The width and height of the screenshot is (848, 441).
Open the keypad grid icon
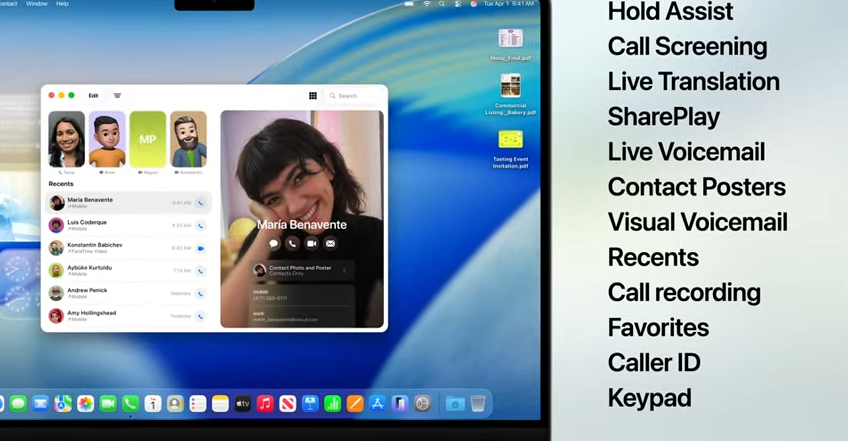coord(313,96)
